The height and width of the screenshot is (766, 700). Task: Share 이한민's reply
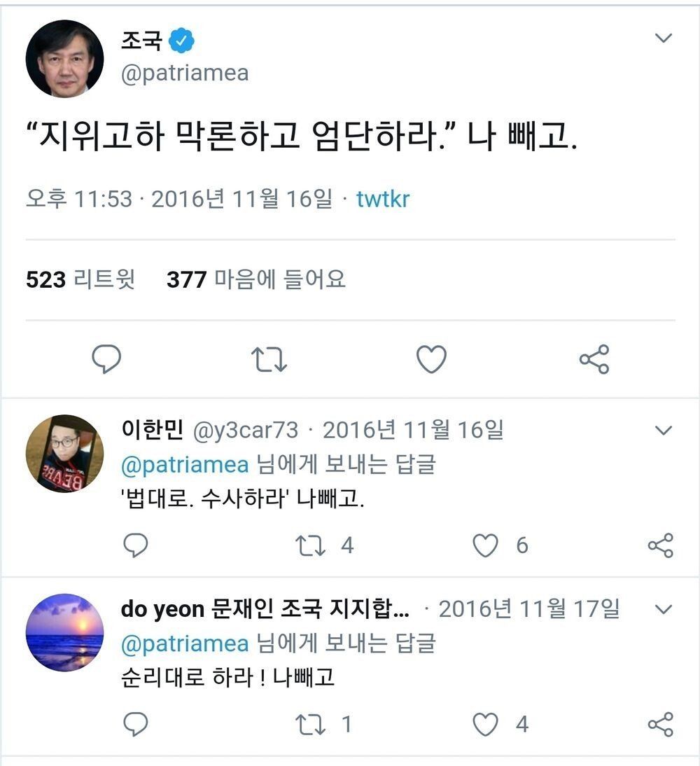tap(660, 545)
